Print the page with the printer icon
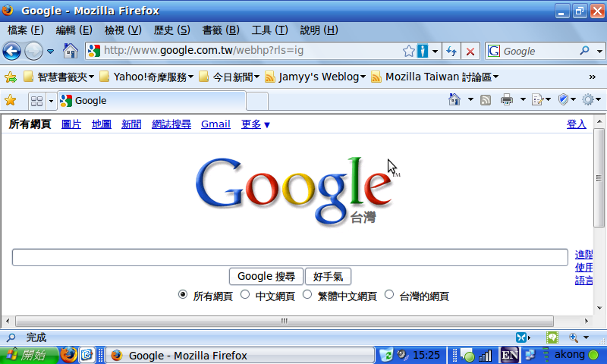The height and width of the screenshot is (364, 607). (x=507, y=100)
